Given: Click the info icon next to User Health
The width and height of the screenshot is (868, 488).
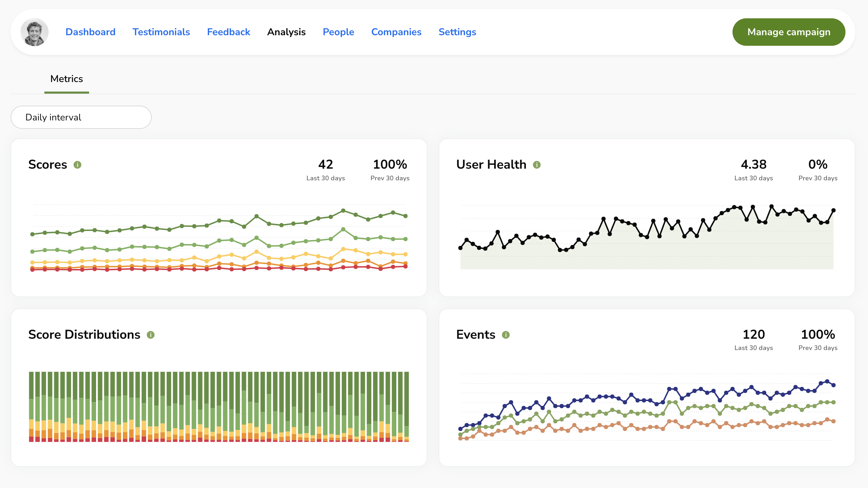Looking at the screenshot, I should click(x=536, y=165).
